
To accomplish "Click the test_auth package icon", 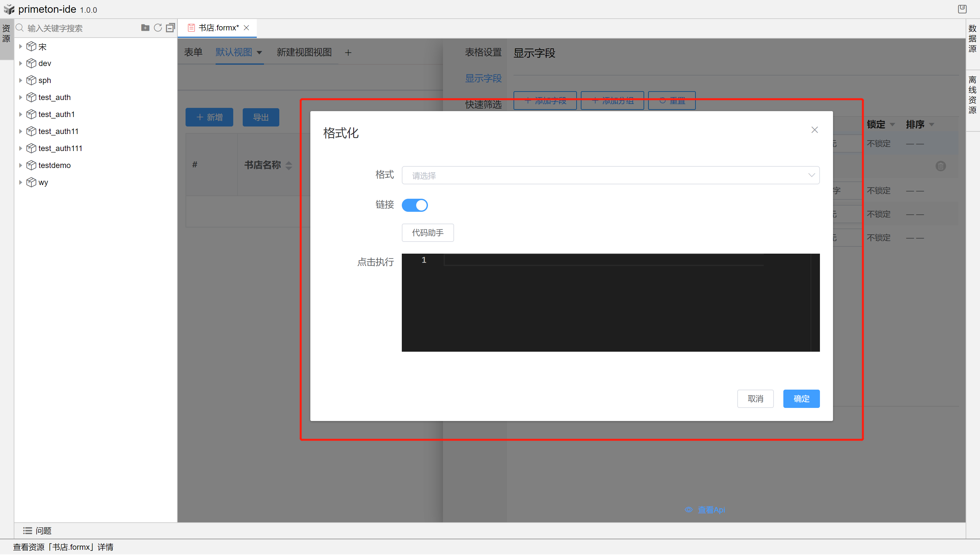I will click(31, 97).
